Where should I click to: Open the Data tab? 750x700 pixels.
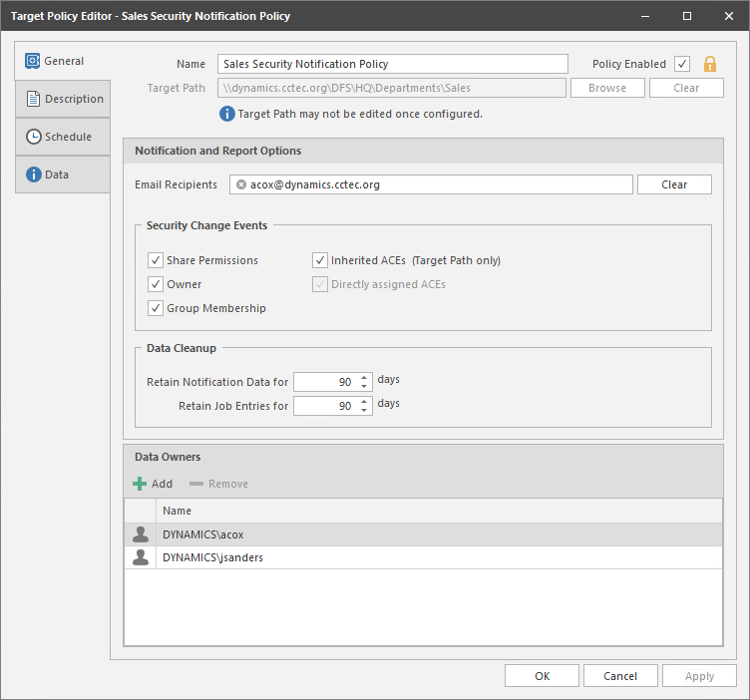pyautogui.click(x=62, y=175)
